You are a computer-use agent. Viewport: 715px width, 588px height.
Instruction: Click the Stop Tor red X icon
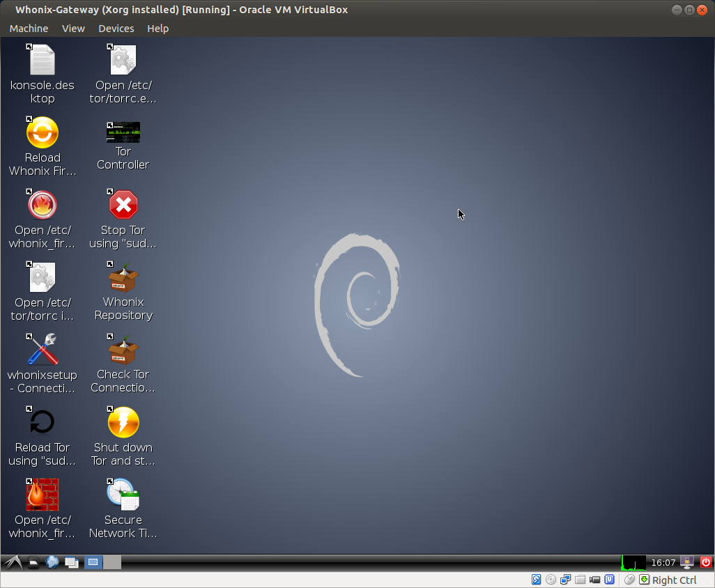123,205
